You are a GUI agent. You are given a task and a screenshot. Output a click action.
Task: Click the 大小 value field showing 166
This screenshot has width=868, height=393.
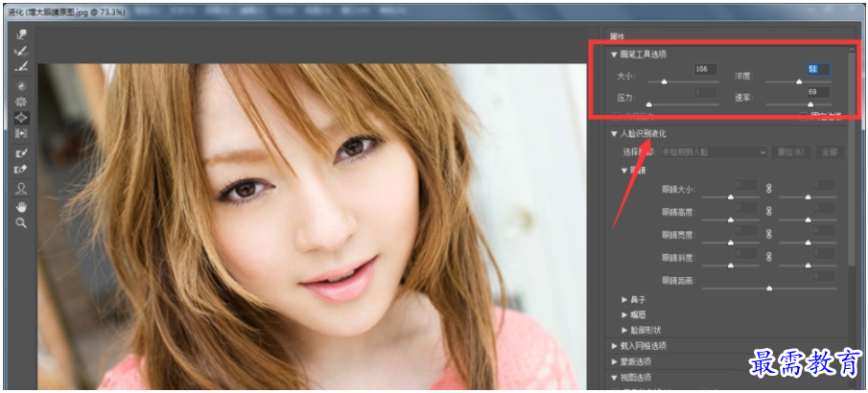coord(706,70)
